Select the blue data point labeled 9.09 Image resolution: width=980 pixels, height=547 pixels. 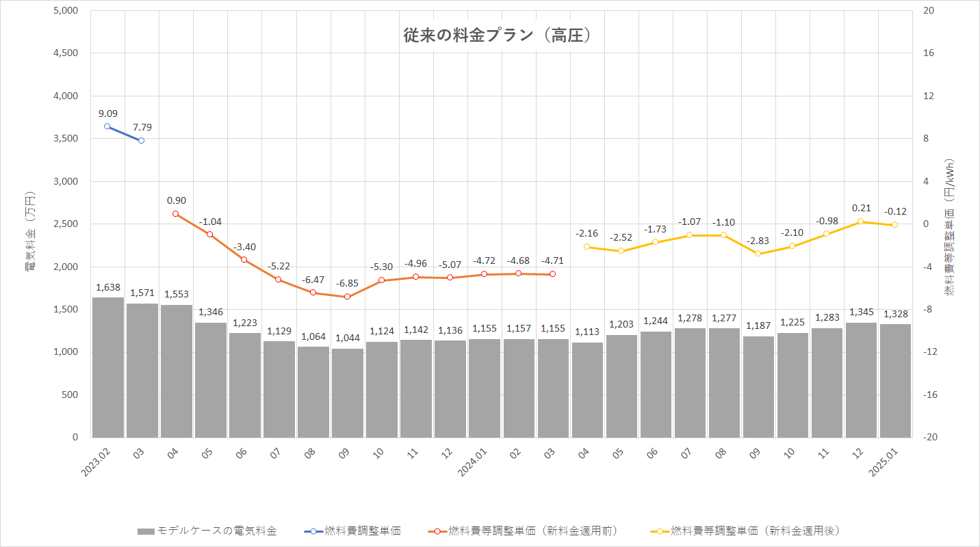107,126
